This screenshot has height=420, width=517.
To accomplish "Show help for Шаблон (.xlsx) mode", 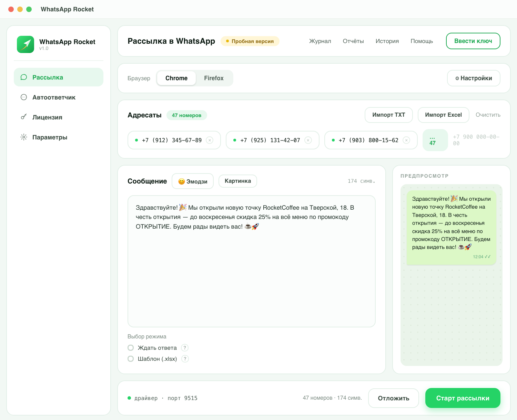I will [x=185, y=359].
